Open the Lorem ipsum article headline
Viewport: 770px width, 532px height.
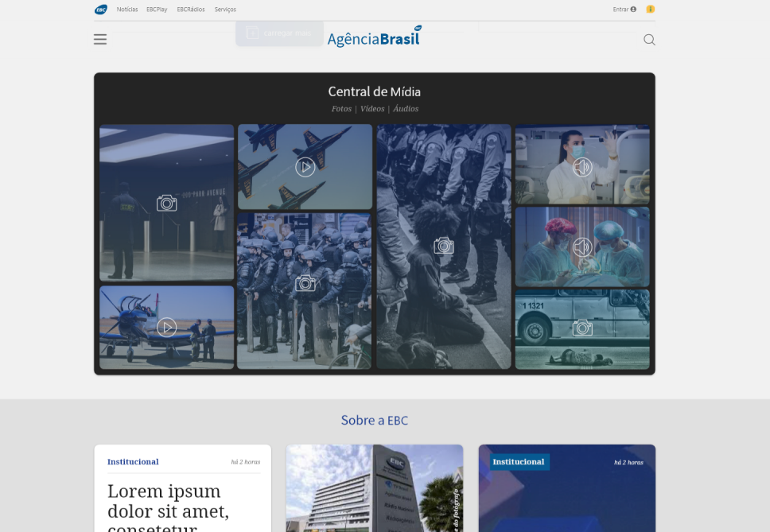[x=168, y=507]
